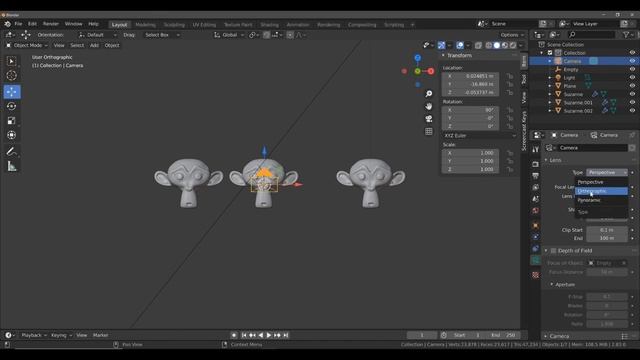The image size is (640, 360).
Task: Play animation in reverse
Action: click(x=260, y=335)
